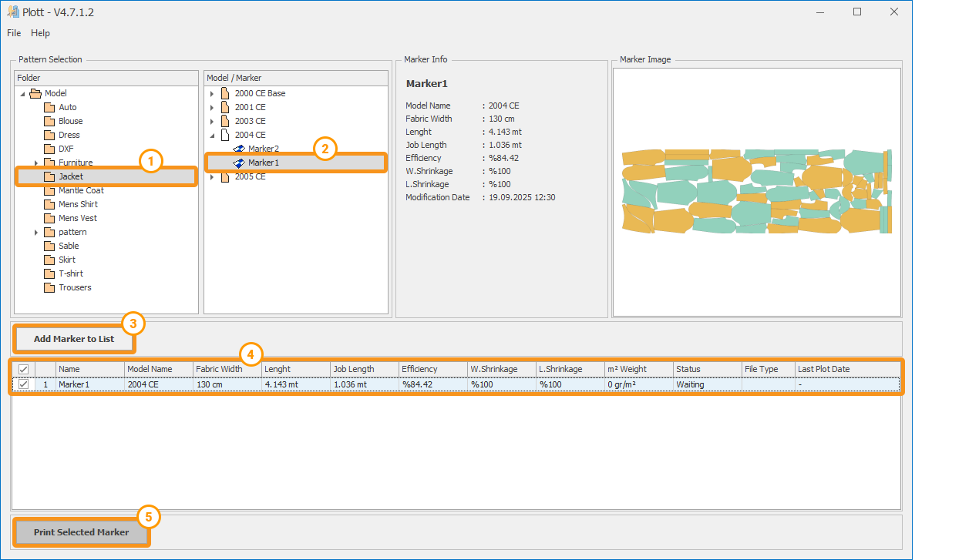The image size is (979, 560).
Task: Uncheck the Marker1 row checkbox
Action: (x=23, y=384)
